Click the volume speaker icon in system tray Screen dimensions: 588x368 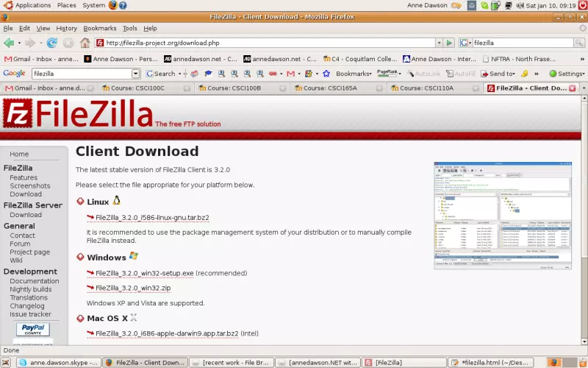(520, 6)
